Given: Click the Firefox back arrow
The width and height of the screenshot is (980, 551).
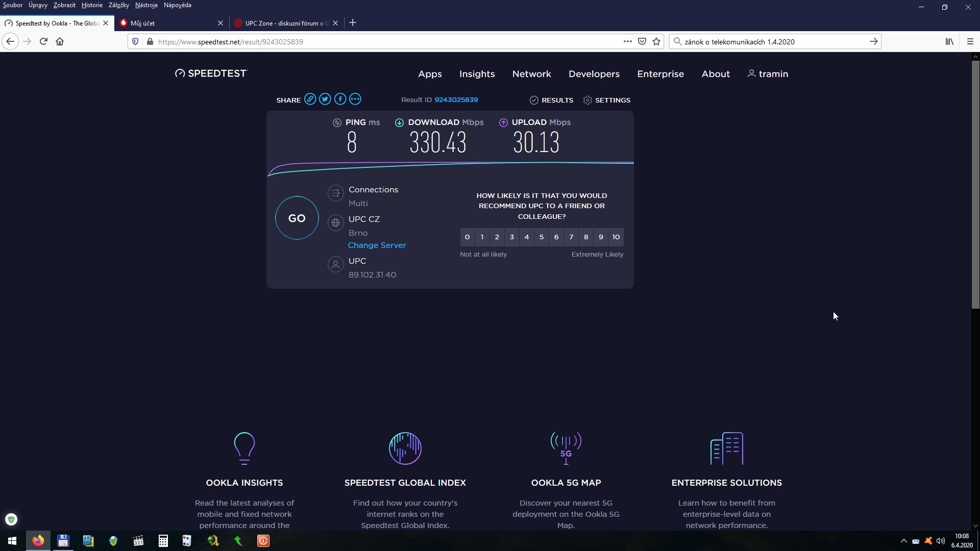Looking at the screenshot, I should point(10,41).
